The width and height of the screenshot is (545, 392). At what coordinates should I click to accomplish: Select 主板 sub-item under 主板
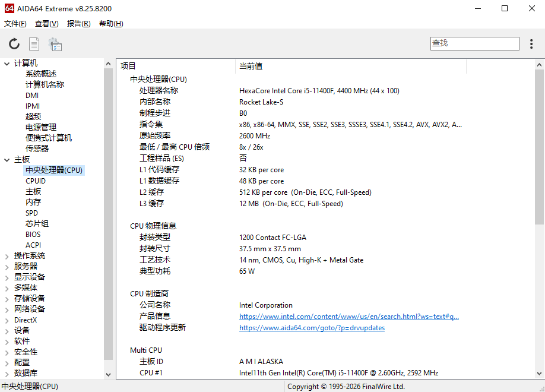point(33,192)
